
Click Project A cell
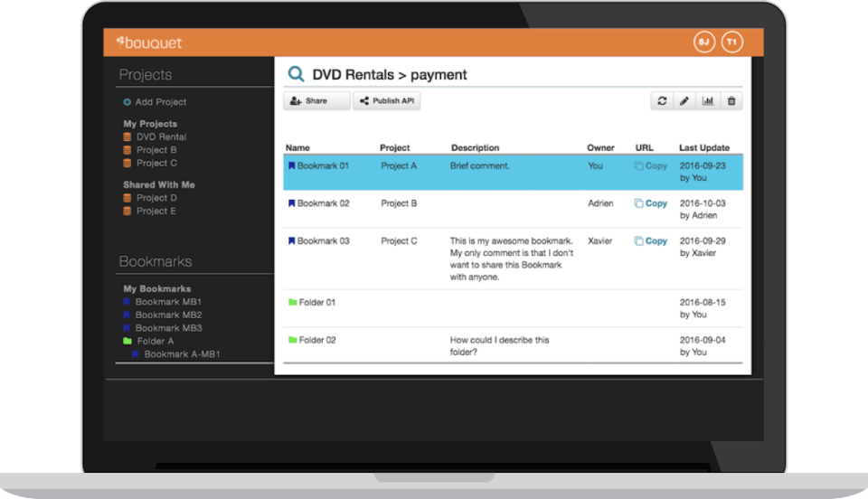click(x=399, y=166)
